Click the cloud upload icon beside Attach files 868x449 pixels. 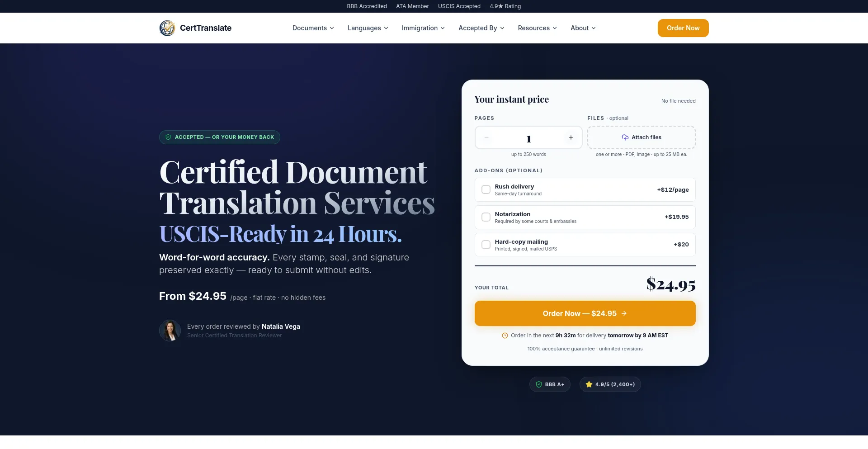[625, 137]
